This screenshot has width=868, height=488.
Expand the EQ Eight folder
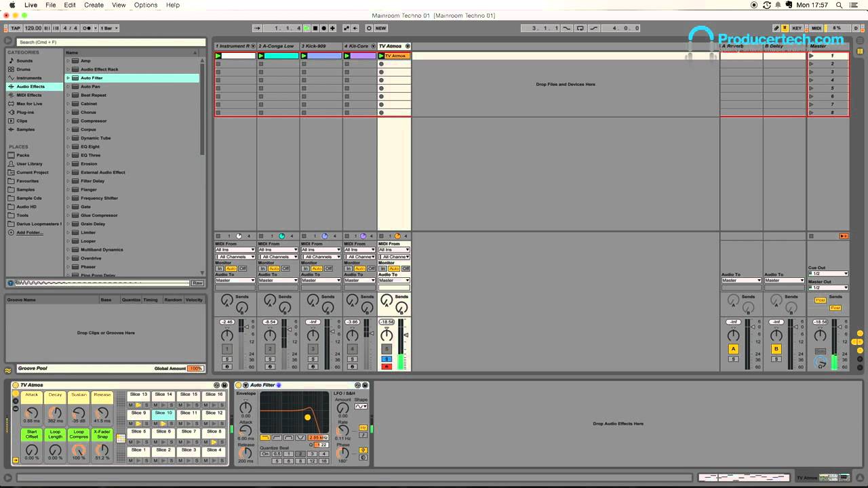(x=68, y=146)
